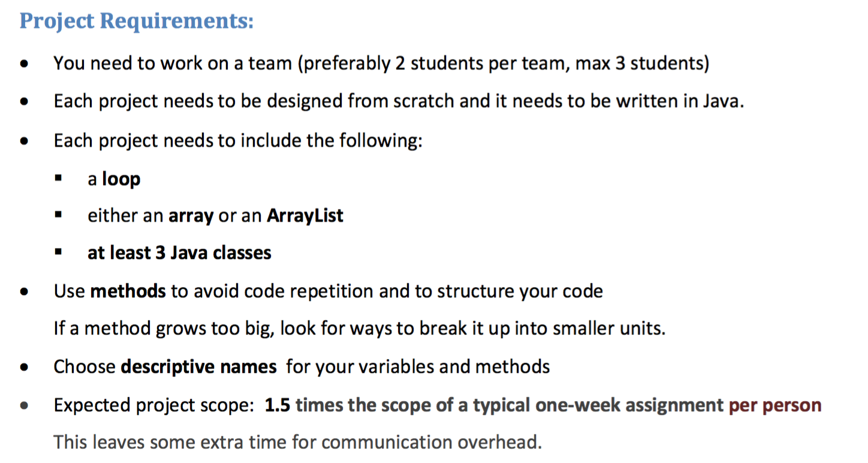Image resolution: width=868 pixels, height=463 pixels.
Task: Click the line starting "If a method grows"
Action: click(x=360, y=329)
